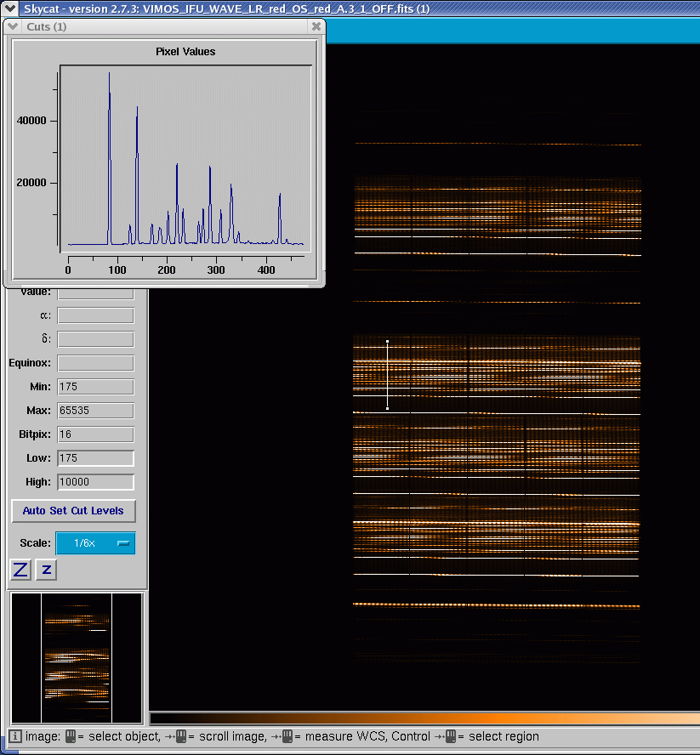The height and width of the screenshot is (755, 700).
Task: Open the Skycat title bar window menu
Action: (x=9, y=9)
